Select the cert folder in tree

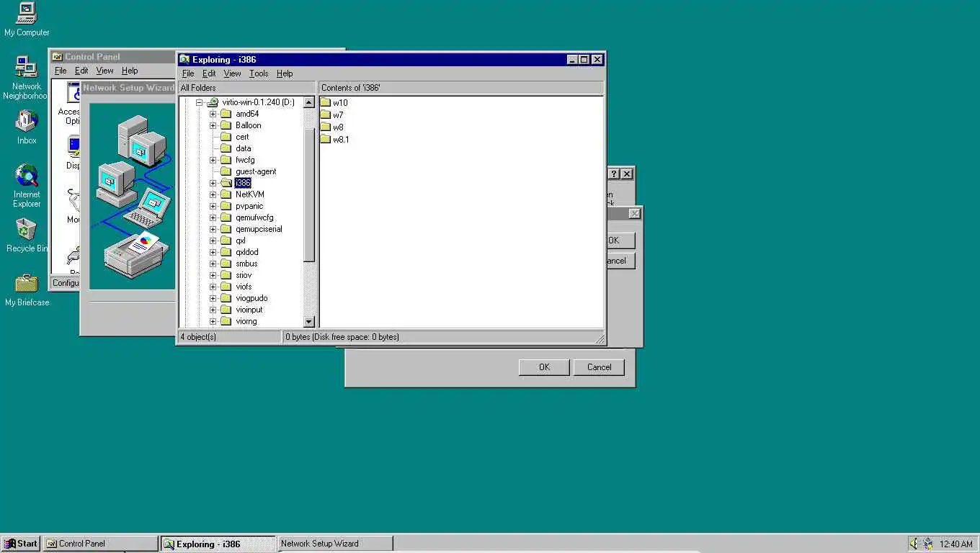(x=242, y=137)
